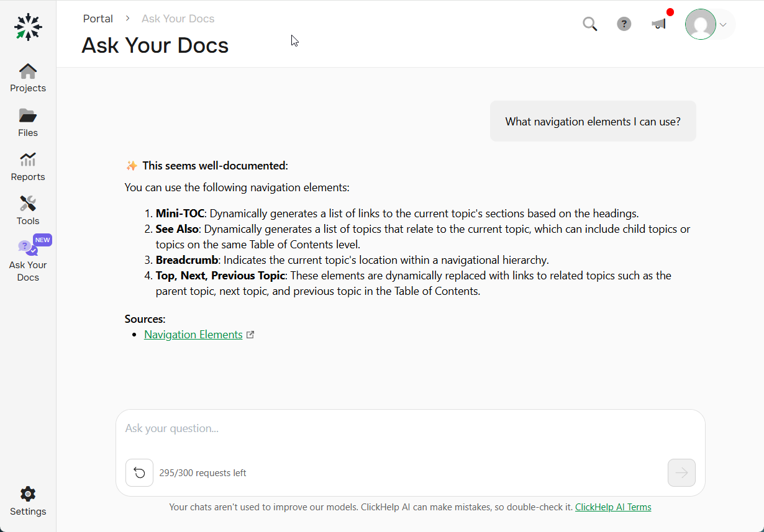Open the search magnifier
The height and width of the screenshot is (532, 764).
point(589,24)
